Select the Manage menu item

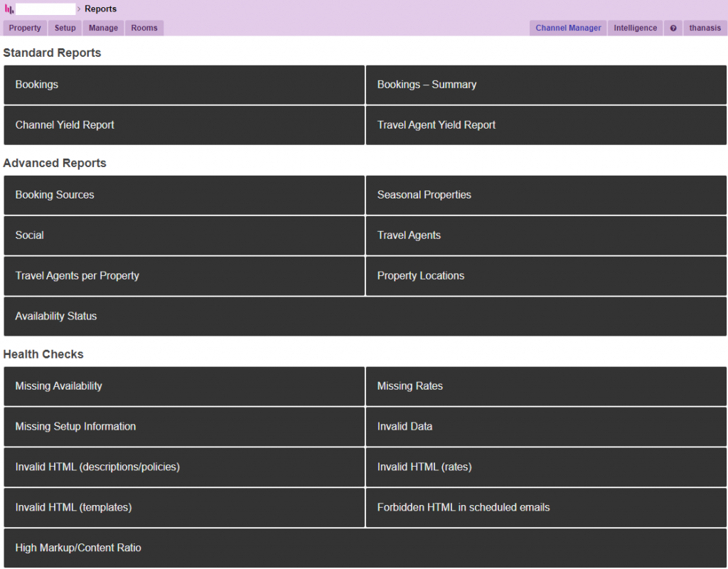pyautogui.click(x=103, y=28)
